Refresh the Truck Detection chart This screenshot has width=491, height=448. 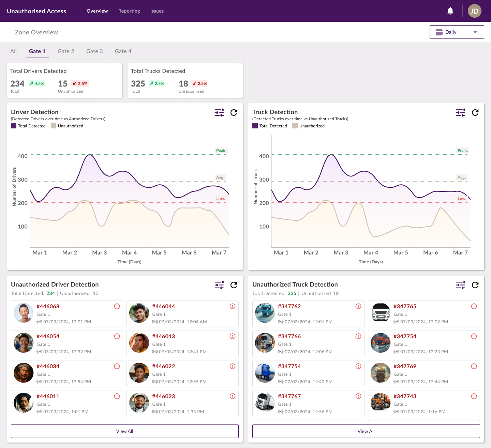pyautogui.click(x=475, y=113)
